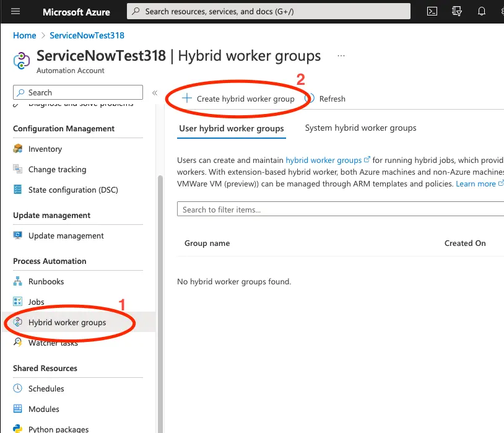Select the State configuration (DSC) icon
504x433 pixels.
(x=18, y=190)
